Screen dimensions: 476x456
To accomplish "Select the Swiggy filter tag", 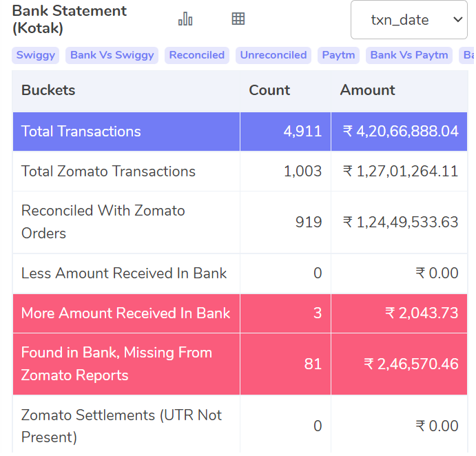I will [x=36, y=55].
